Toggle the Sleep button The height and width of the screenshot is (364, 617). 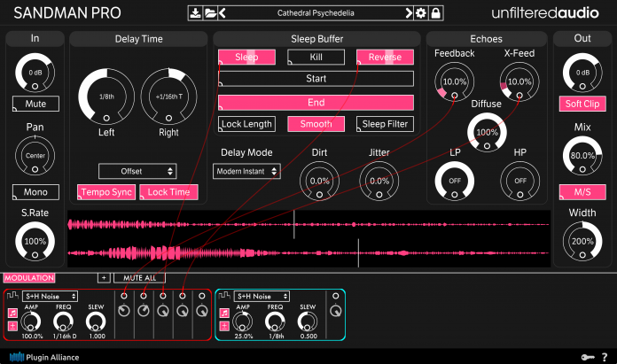246,57
